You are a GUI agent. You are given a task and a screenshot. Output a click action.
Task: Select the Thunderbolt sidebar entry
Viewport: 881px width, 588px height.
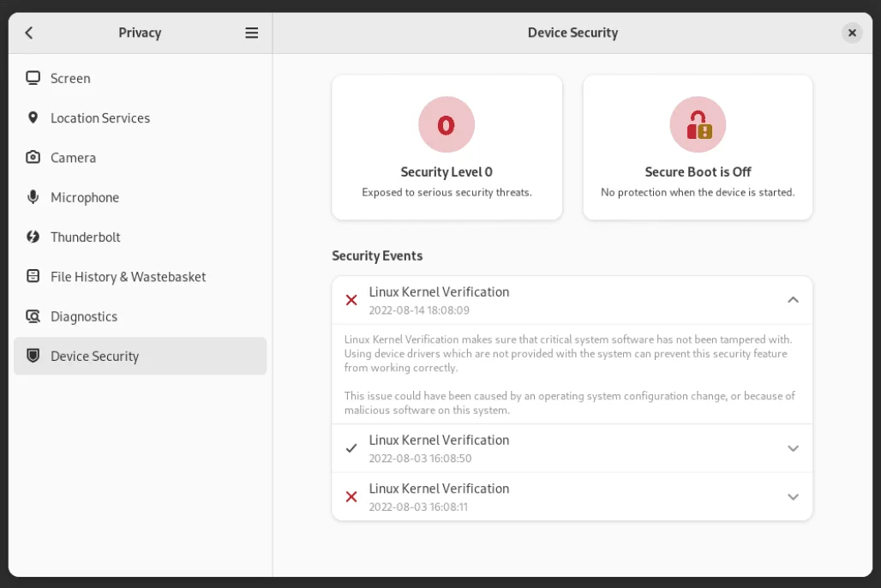140,237
